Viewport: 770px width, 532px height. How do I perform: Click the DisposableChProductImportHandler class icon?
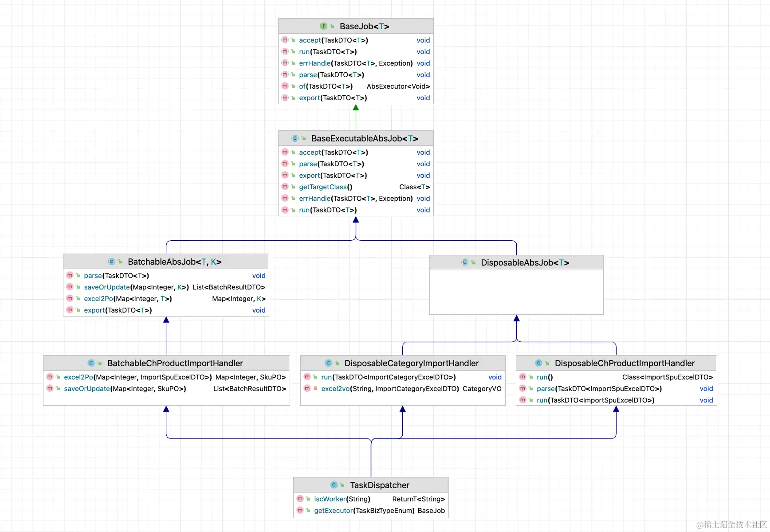(x=538, y=363)
